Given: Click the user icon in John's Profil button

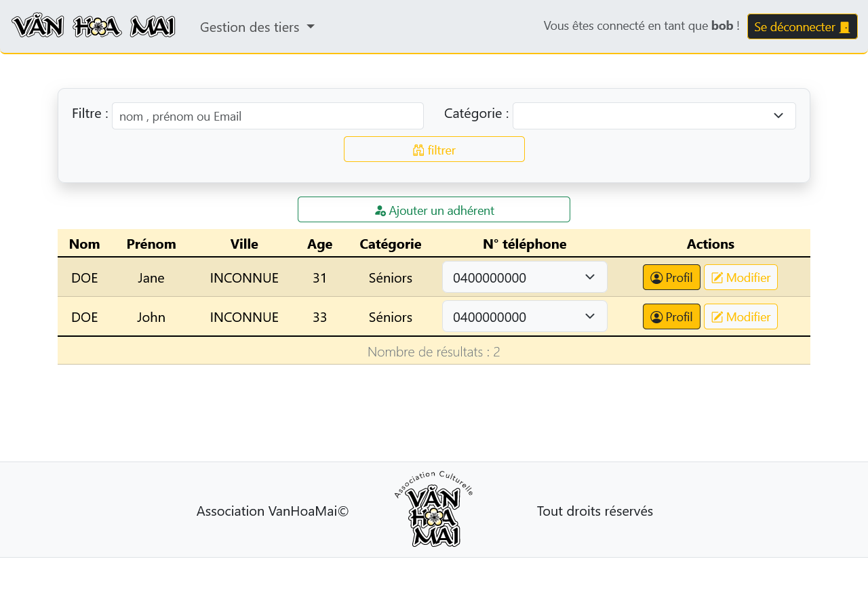Looking at the screenshot, I should click(656, 317).
